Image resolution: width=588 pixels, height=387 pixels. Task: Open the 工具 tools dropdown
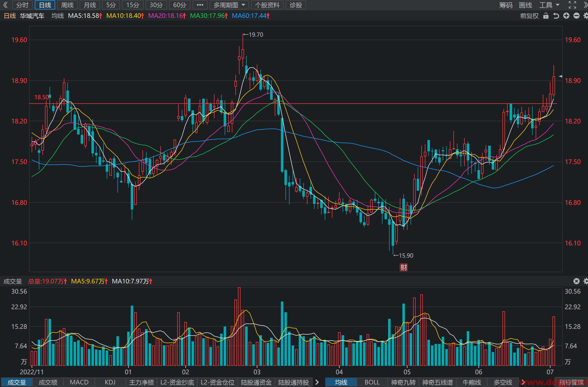(x=549, y=5)
